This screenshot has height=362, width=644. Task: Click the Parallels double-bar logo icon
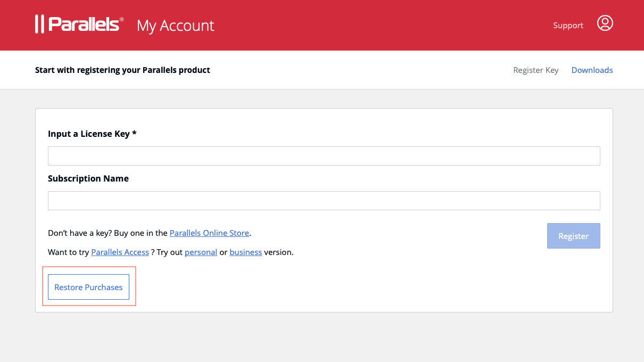39,24
